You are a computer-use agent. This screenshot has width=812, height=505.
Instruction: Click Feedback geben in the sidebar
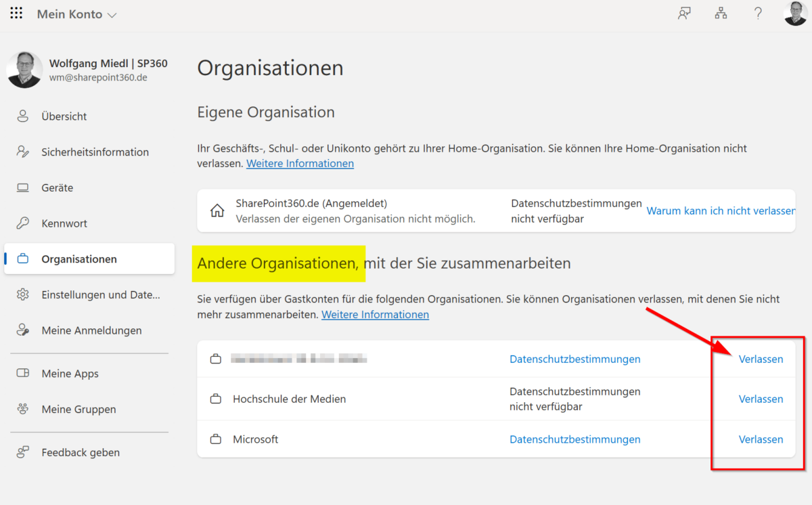[x=80, y=452]
